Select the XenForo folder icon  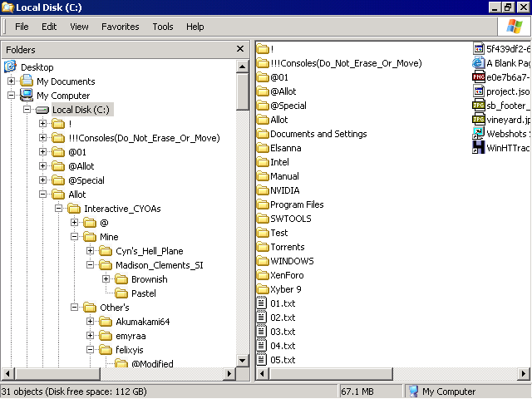pyautogui.click(x=263, y=275)
